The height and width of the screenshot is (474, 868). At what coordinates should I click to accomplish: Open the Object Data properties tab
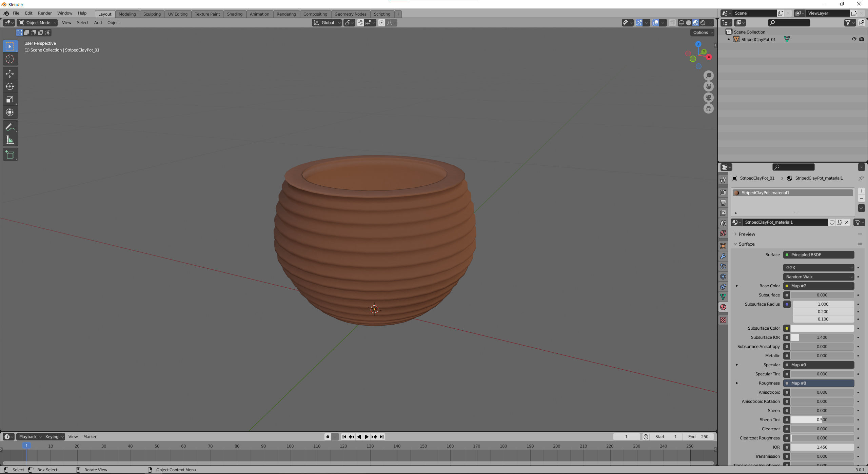723,297
